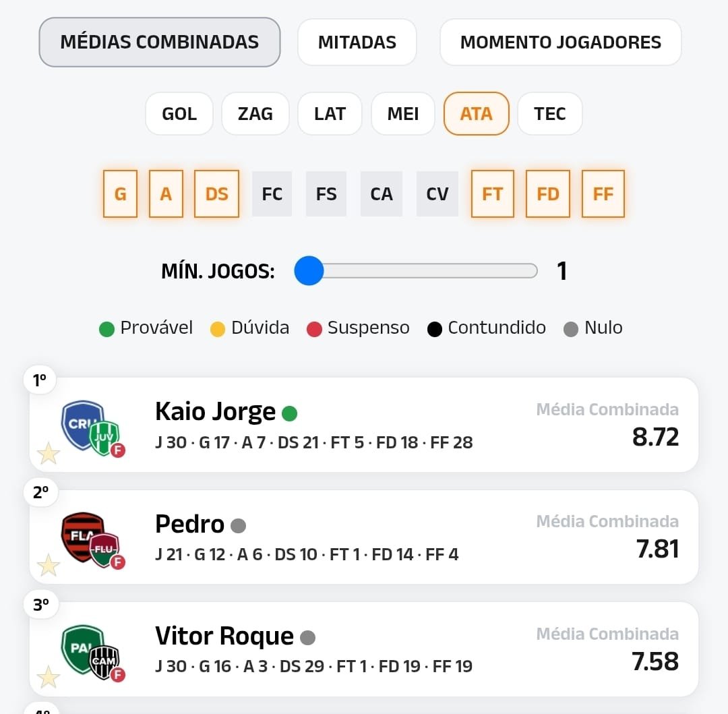This screenshot has height=714, width=728.
Task: Enable the FC stat filter
Action: (272, 194)
